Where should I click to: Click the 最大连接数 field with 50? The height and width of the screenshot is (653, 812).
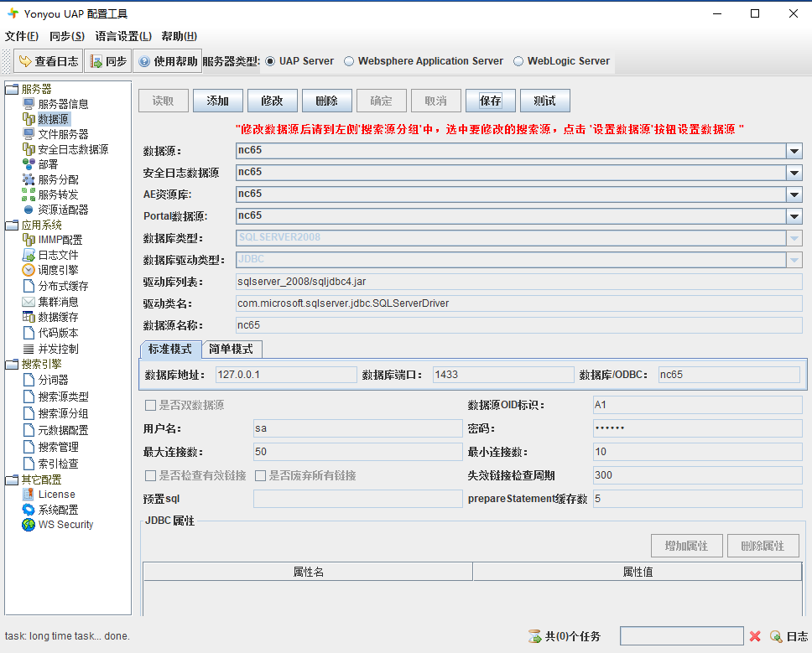[358, 452]
